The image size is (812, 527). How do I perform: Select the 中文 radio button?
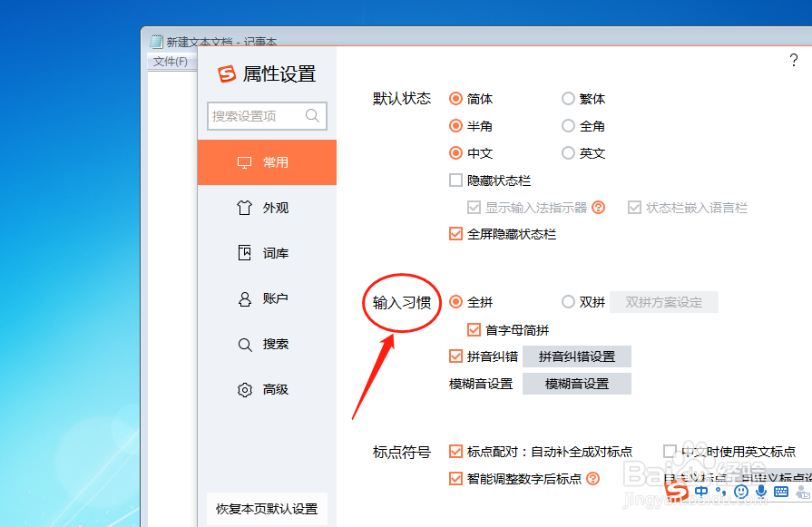point(455,152)
